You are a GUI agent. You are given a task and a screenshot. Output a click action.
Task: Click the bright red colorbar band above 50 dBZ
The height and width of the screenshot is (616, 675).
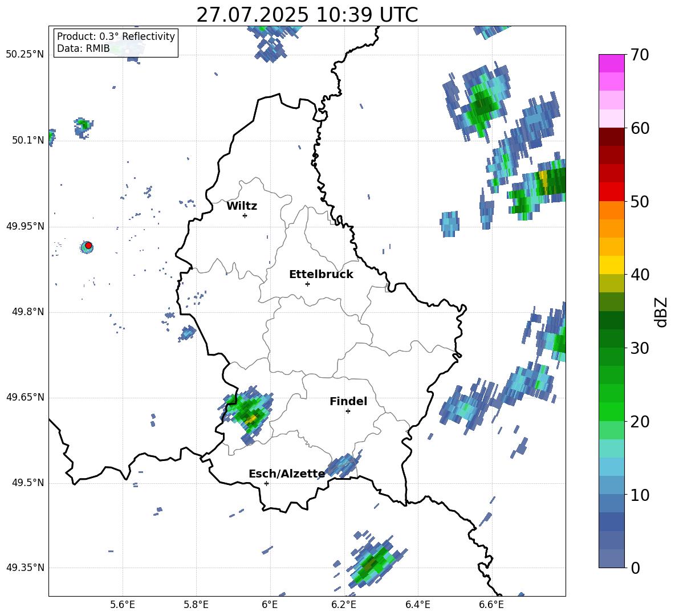pos(611,192)
